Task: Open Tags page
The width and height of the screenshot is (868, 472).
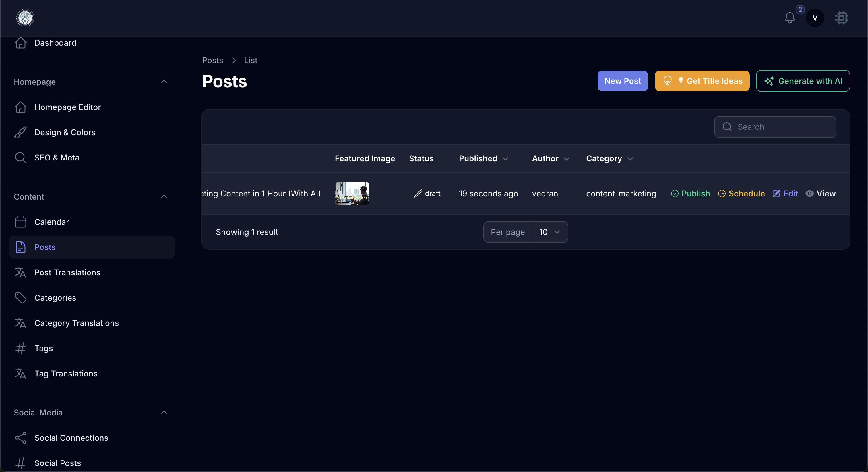Action: point(92,348)
